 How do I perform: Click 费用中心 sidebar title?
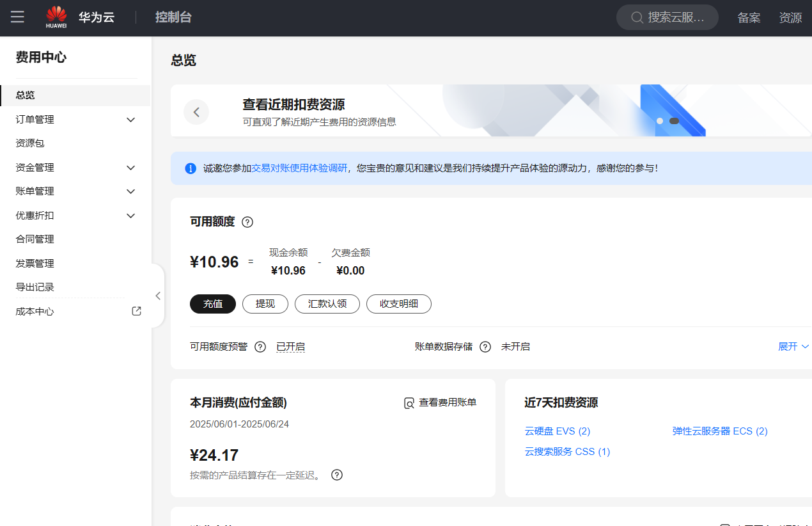(x=41, y=58)
